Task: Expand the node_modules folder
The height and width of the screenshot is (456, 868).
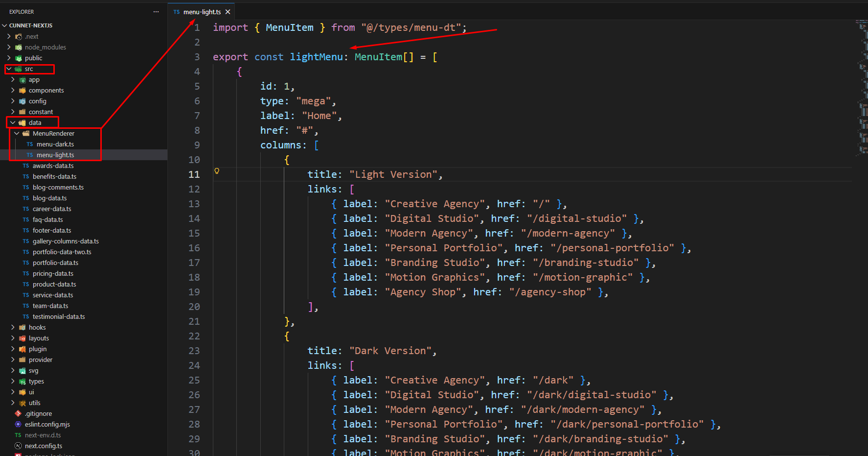Action: [8, 47]
